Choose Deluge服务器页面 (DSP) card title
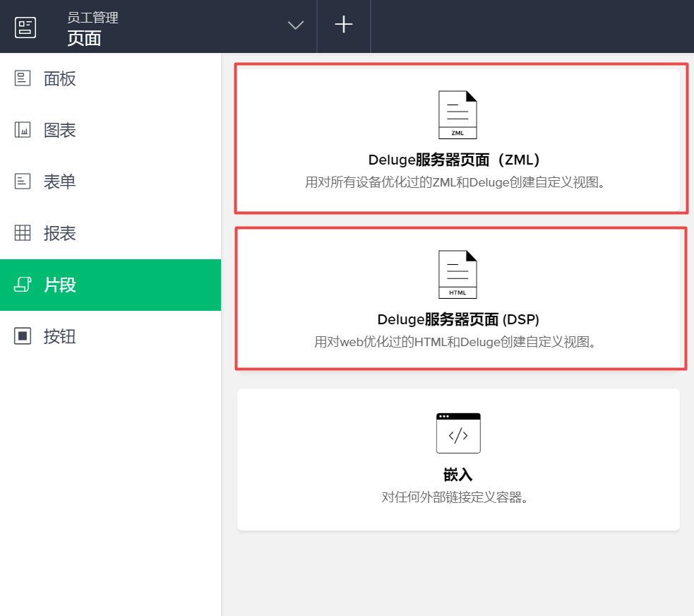The image size is (694, 616). point(458,319)
